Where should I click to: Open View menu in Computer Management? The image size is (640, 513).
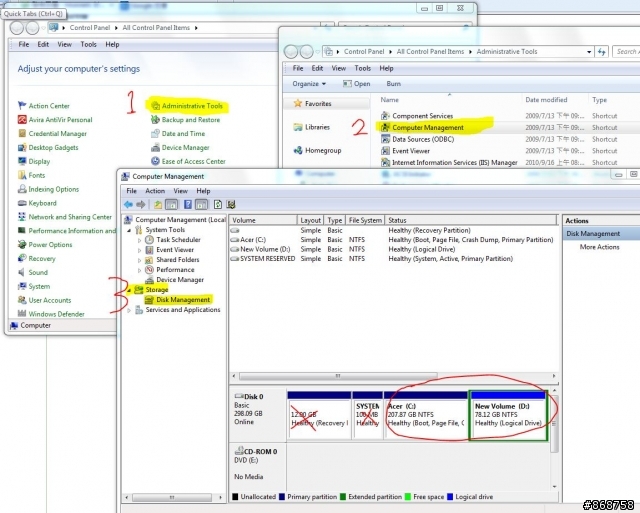tap(180, 191)
